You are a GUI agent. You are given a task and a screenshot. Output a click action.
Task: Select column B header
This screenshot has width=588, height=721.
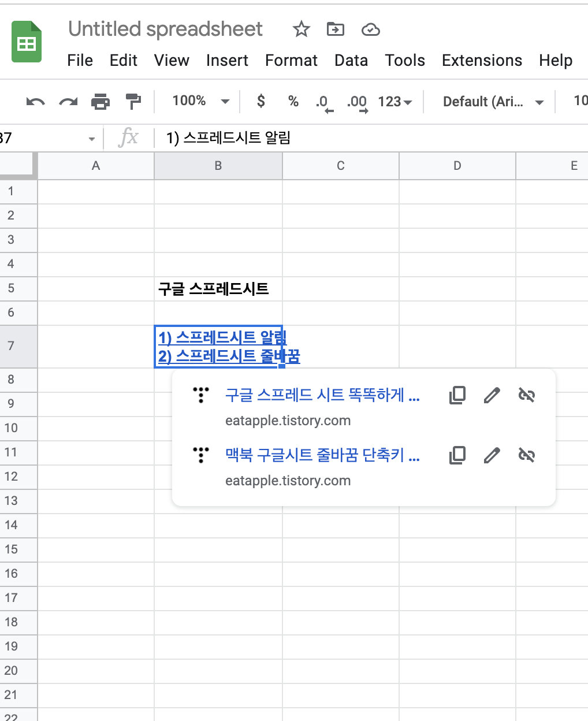click(x=218, y=166)
